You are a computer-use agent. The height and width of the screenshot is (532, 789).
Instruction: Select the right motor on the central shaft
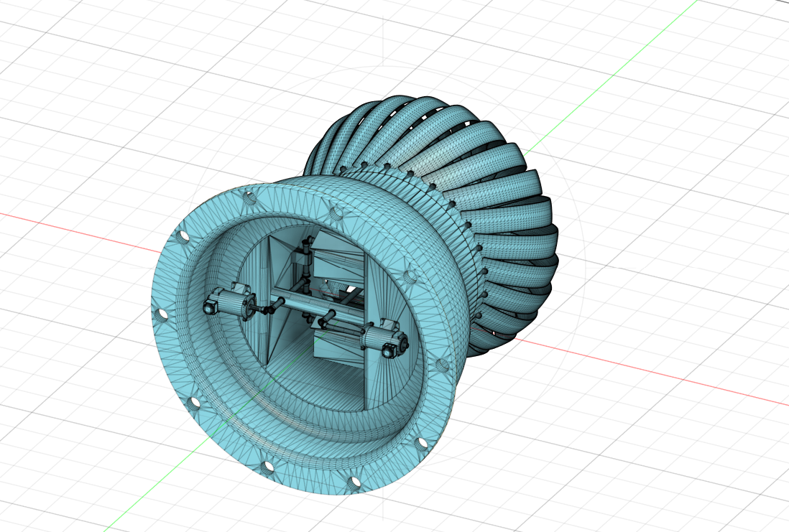384,340
